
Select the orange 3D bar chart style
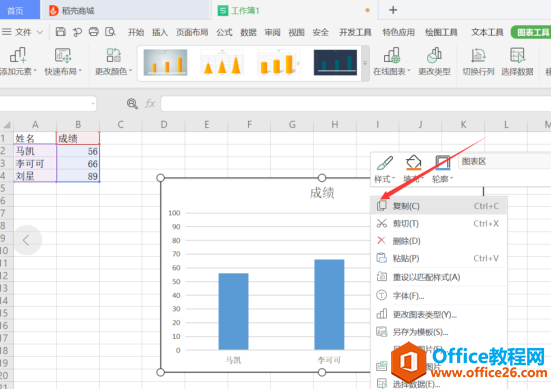pyautogui.click(x=279, y=63)
